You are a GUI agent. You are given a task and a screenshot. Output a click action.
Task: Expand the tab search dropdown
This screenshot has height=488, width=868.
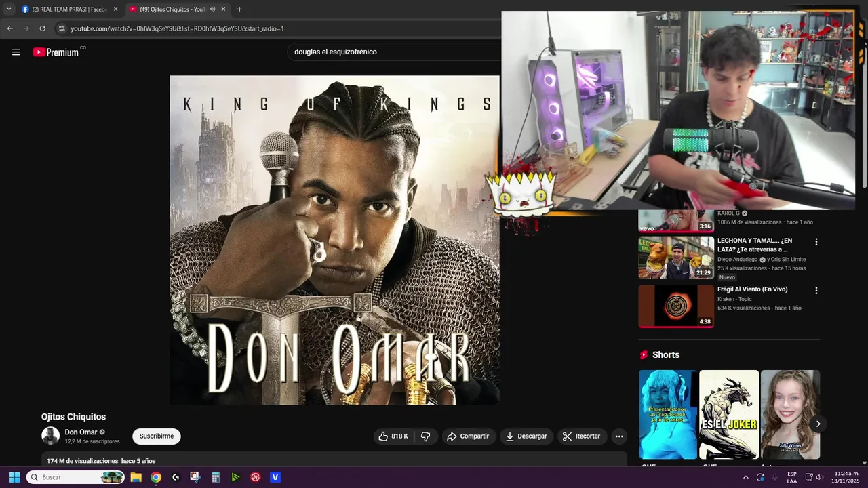[9, 9]
